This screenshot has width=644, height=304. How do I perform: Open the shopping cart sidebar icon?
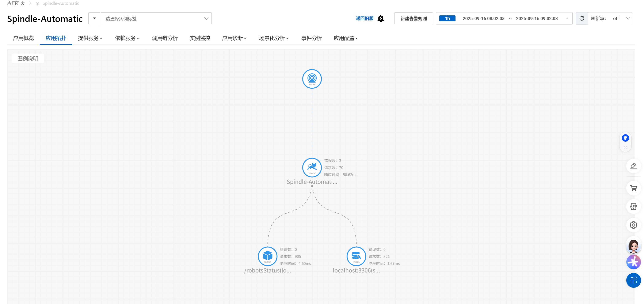click(x=633, y=188)
